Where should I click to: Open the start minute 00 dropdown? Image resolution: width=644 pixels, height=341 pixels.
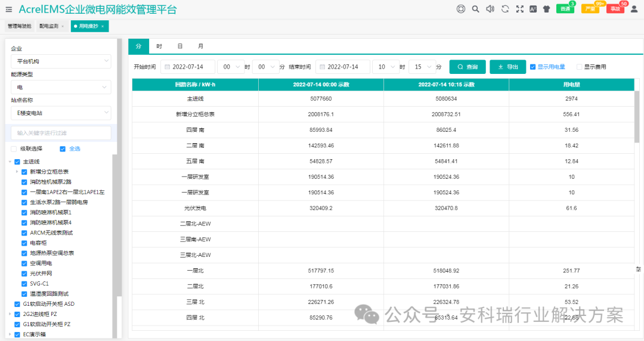click(x=266, y=67)
